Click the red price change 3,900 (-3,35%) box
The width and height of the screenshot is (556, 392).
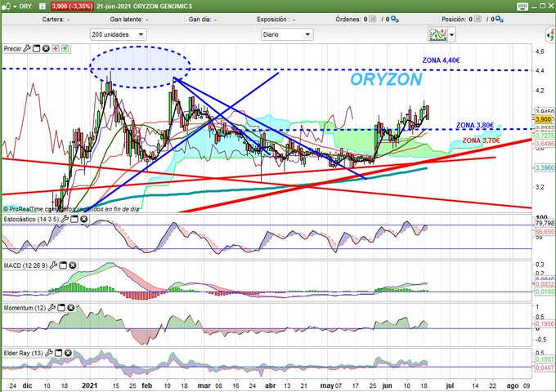click(72, 7)
